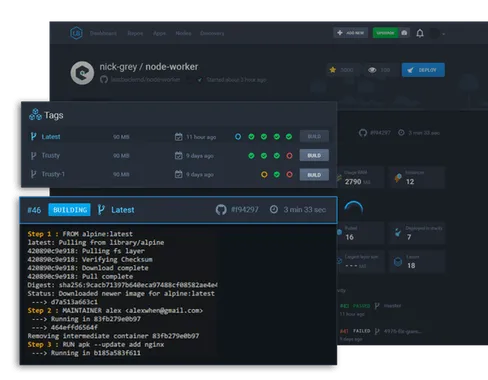Click branch icon beside Latest in build header

[x=101, y=210]
